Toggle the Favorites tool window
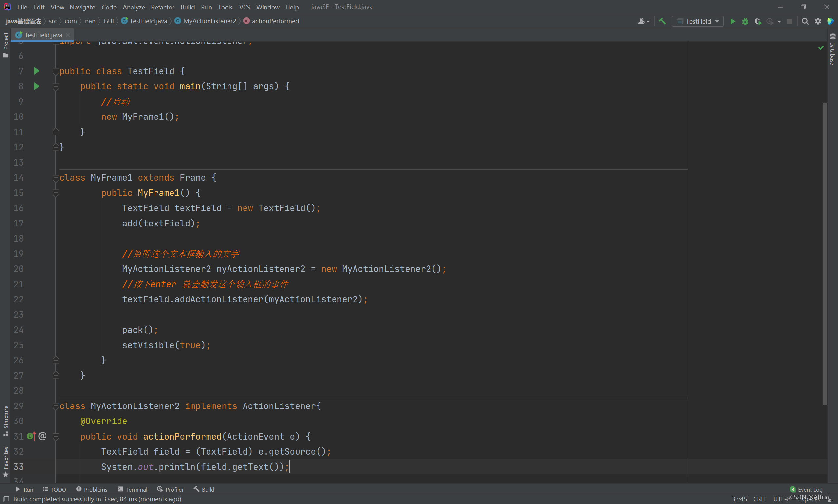Image resolution: width=838 pixels, height=504 pixels. [x=6, y=462]
